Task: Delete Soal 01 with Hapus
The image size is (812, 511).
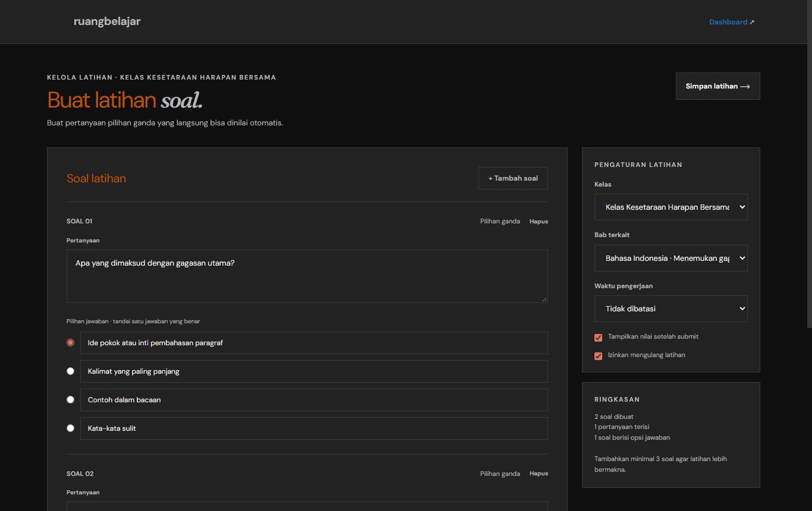Action: [x=539, y=222]
